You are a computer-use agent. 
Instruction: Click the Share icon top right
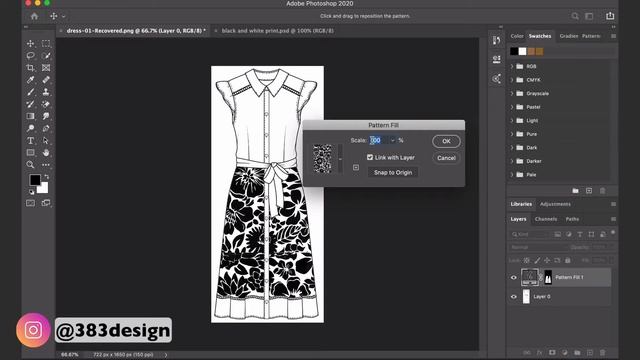610,16
